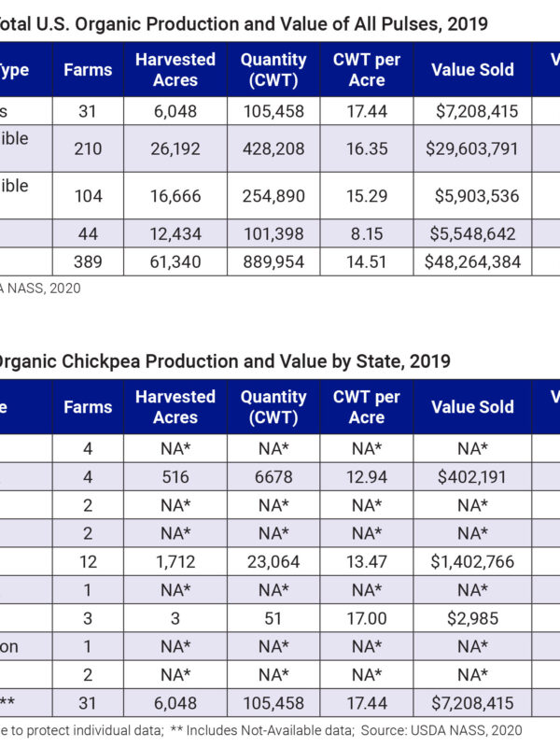Screen dimensions: 560x747
Task: Click the 26,192 harvested acres cell
Action: (x=175, y=148)
